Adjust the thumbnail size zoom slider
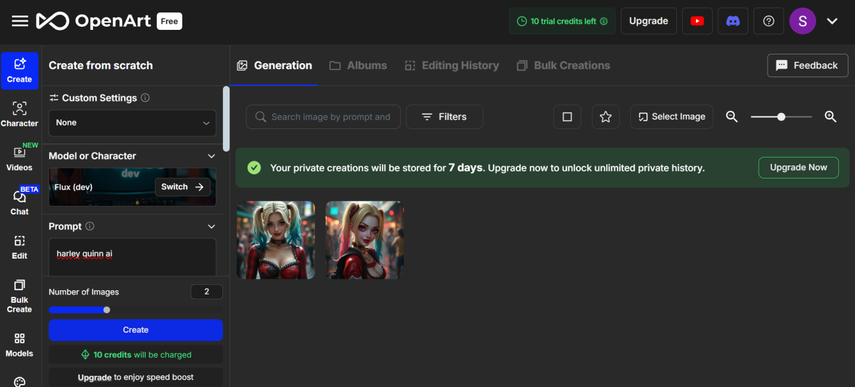855x387 pixels. pyautogui.click(x=781, y=117)
